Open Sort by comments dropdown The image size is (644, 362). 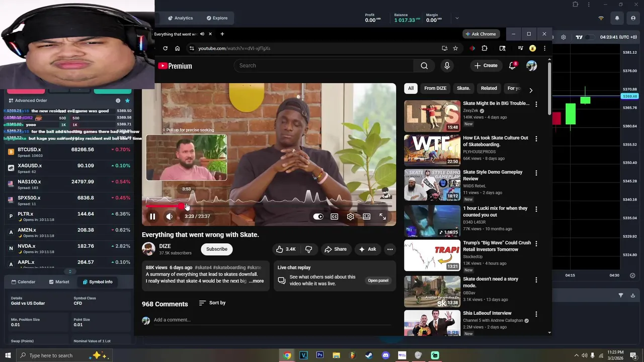pos(212,303)
